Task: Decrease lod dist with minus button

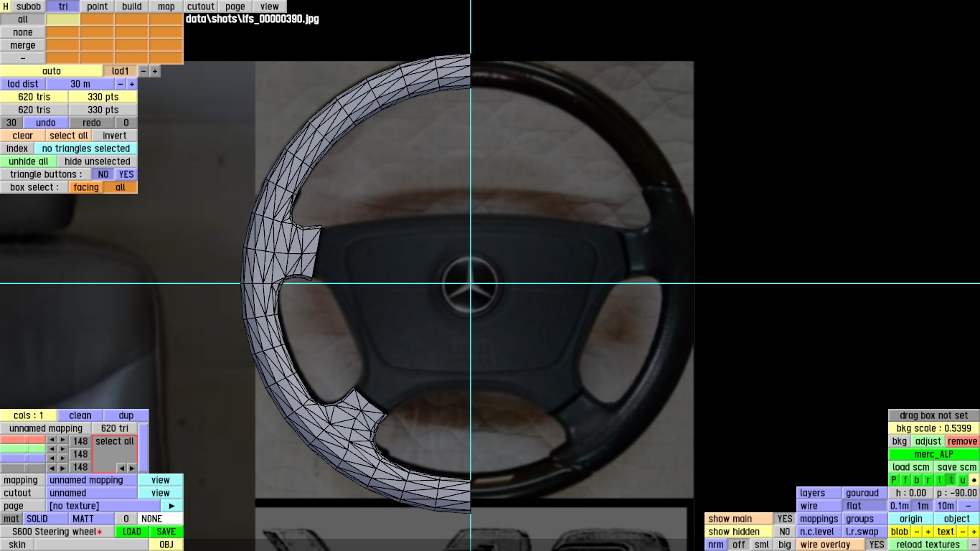Action: pyautogui.click(x=121, y=84)
